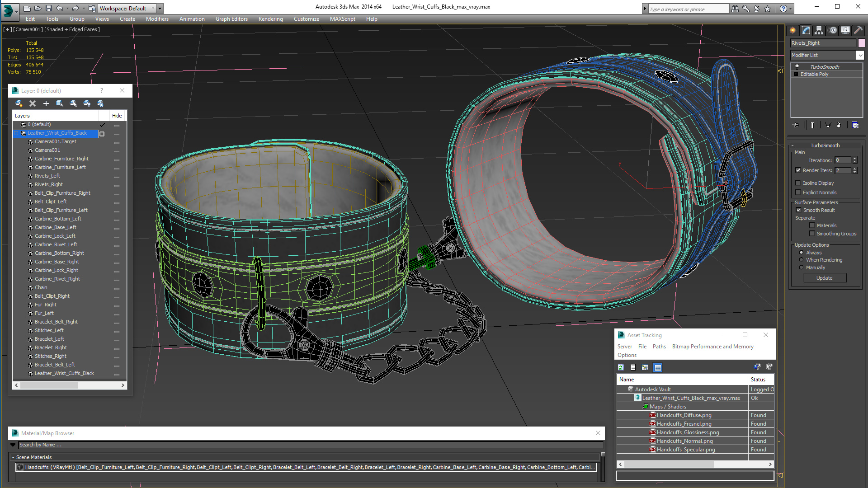This screenshot has width=868, height=488.
Task: Open the Hierarchy command panel tab
Action: coord(819,30)
